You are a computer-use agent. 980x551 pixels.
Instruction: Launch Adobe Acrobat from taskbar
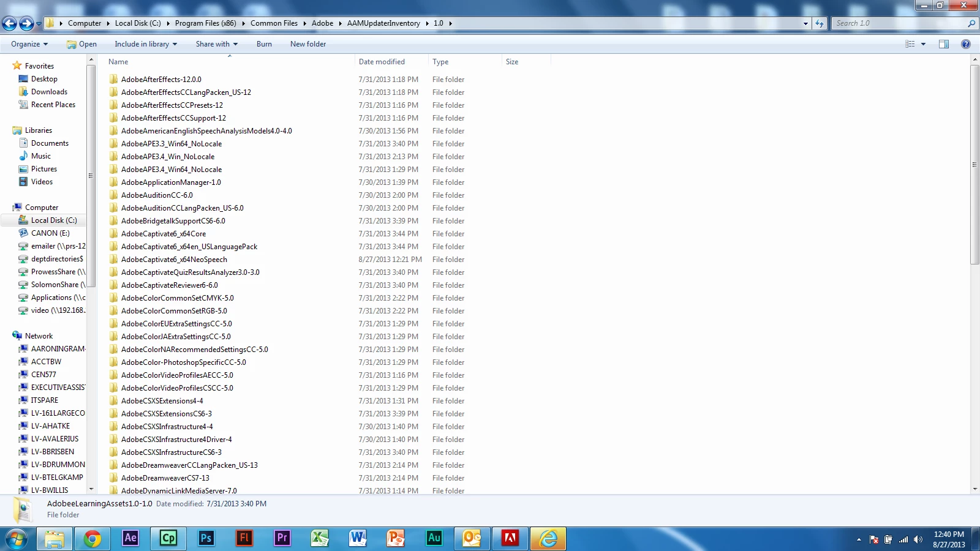coord(510,539)
